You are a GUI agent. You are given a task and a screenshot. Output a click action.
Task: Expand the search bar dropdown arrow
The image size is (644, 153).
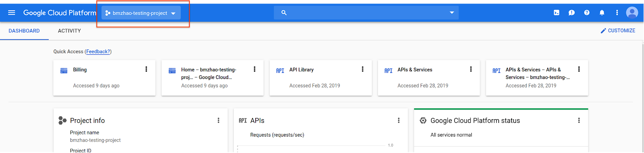pyautogui.click(x=452, y=13)
